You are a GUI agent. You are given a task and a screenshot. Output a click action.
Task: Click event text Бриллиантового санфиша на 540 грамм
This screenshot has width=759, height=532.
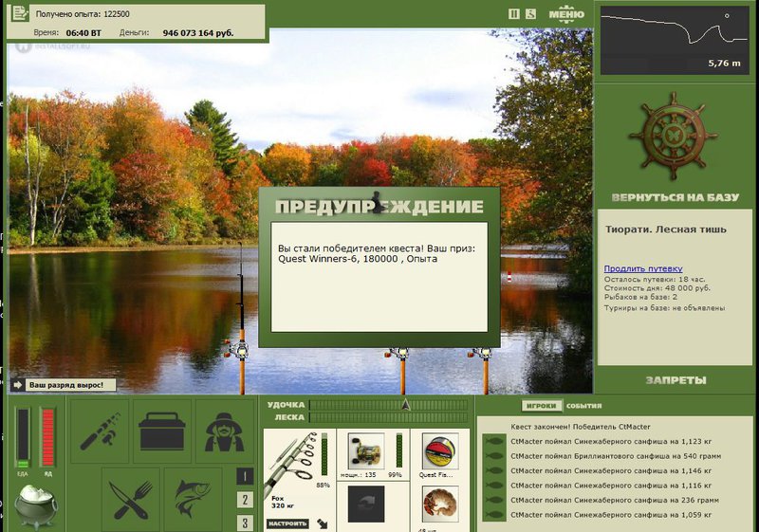(x=648, y=456)
